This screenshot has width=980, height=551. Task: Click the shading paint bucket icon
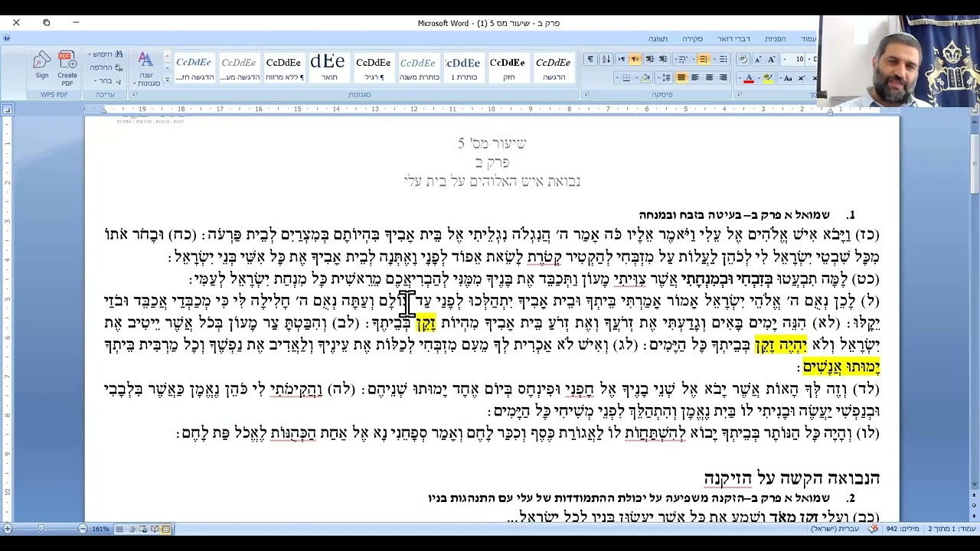(645, 77)
